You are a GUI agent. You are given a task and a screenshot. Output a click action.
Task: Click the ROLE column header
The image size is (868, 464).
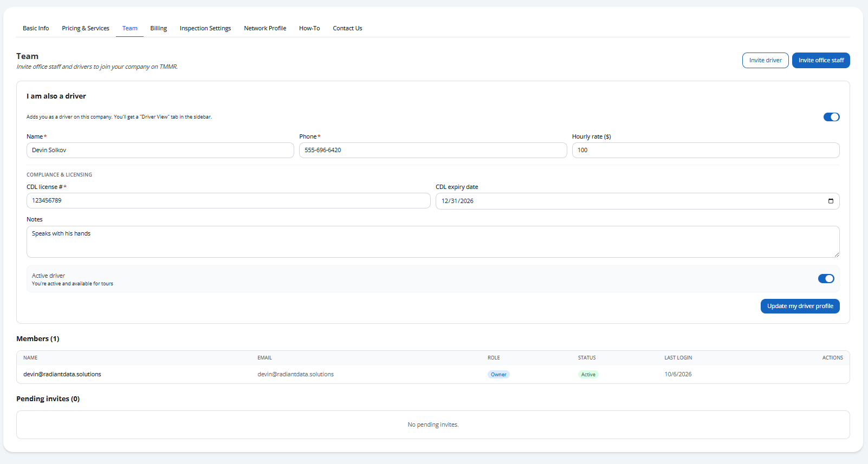[x=494, y=358]
